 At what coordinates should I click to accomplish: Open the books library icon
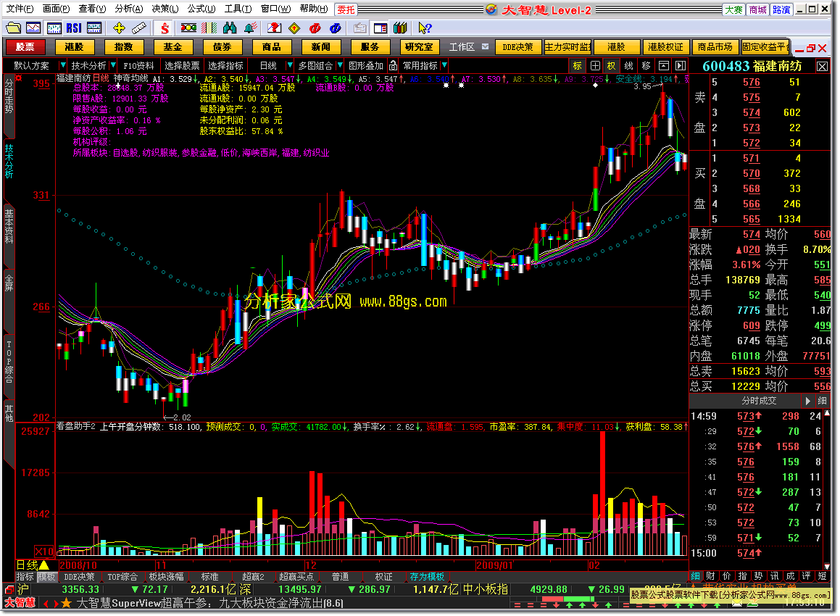(x=400, y=28)
